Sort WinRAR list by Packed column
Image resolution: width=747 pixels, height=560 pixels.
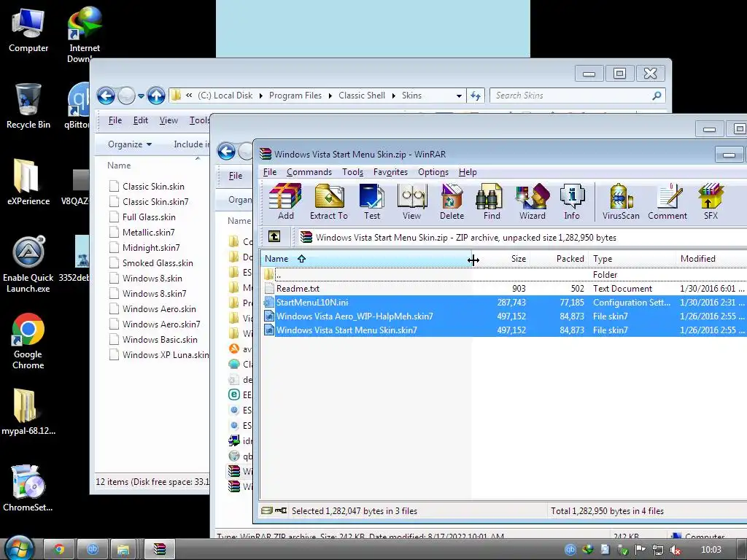point(559,259)
